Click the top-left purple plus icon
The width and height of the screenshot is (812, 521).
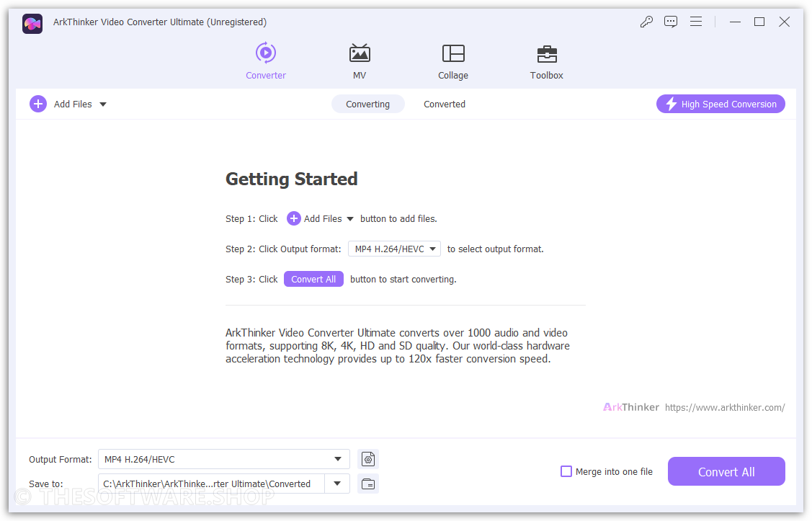coord(37,104)
